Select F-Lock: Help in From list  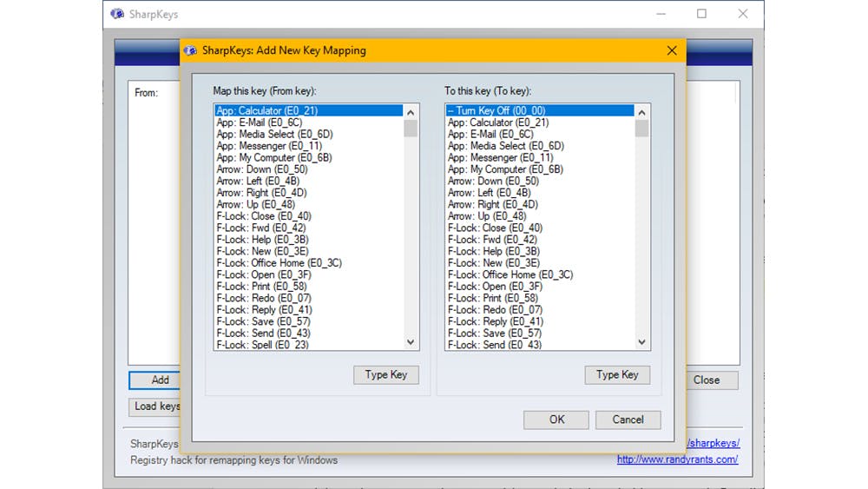309,240
